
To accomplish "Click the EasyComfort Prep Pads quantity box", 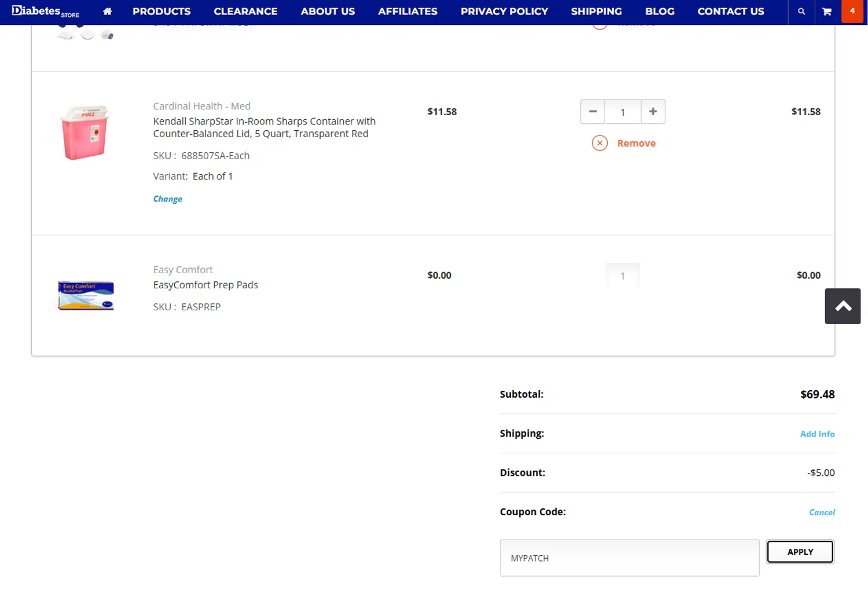I will coord(623,276).
